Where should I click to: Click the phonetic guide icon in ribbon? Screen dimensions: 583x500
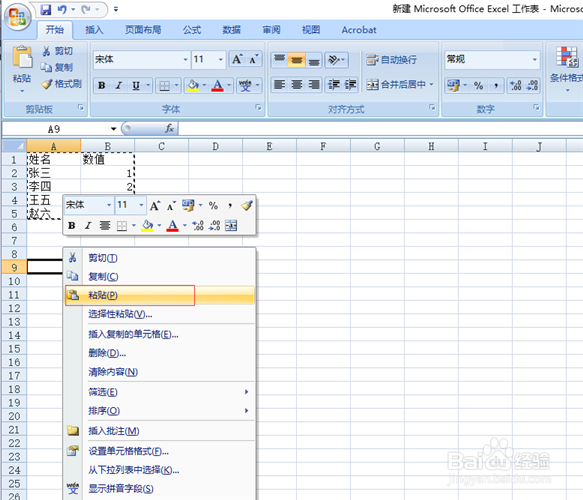coord(245,86)
